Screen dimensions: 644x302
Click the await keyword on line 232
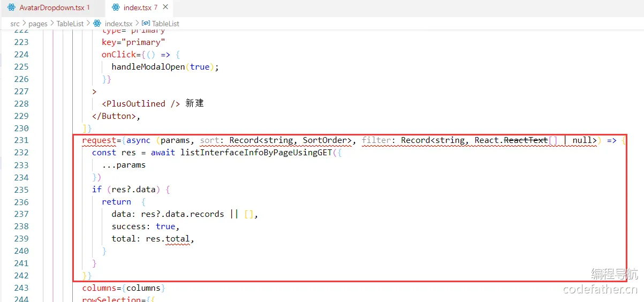[x=163, y=153]
